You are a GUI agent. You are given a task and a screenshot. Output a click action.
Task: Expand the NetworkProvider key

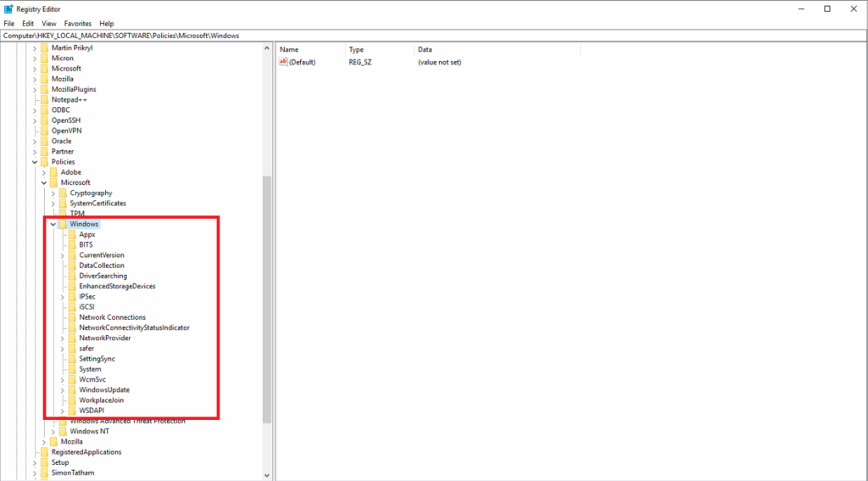click(x=63, y=338)
